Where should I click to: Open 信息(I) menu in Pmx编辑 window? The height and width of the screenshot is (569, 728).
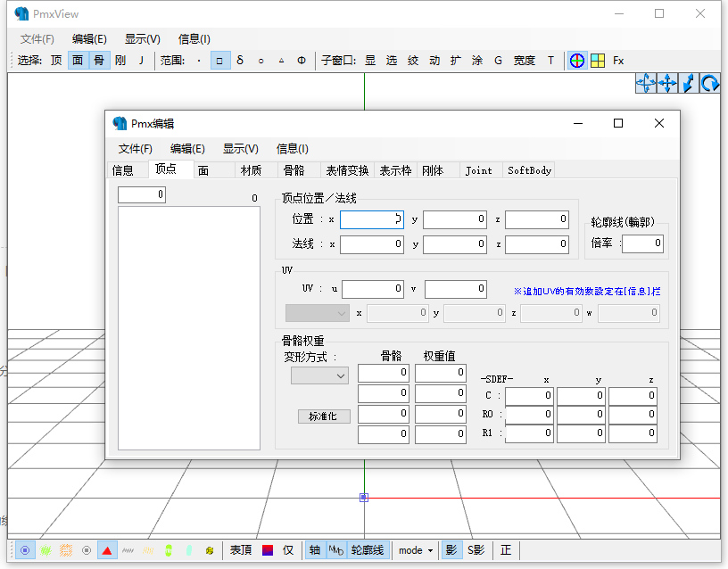pyautogui.click(x=293, y=149)
